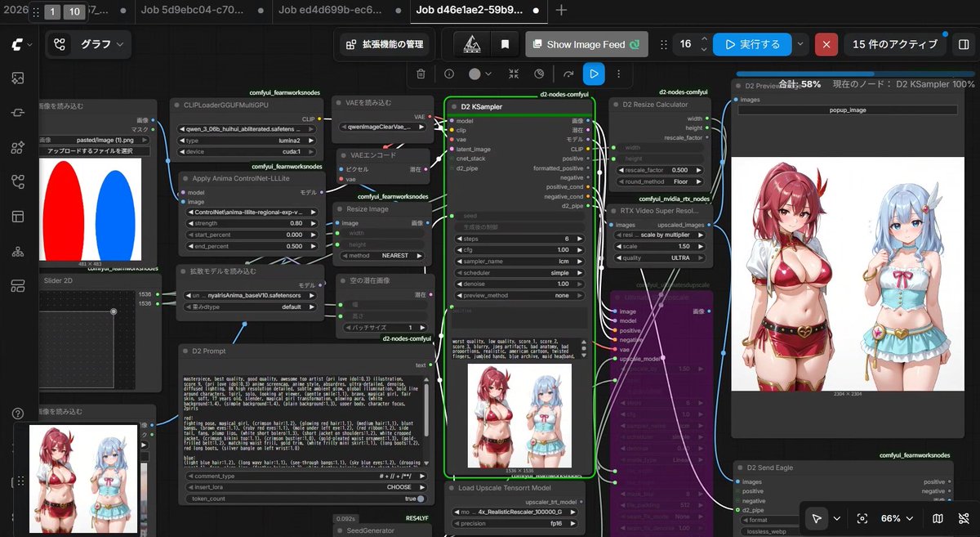This screenshot has height=537, width=980.
Task: Click popup_image button in D2 Preview
Action: [848, 110]
